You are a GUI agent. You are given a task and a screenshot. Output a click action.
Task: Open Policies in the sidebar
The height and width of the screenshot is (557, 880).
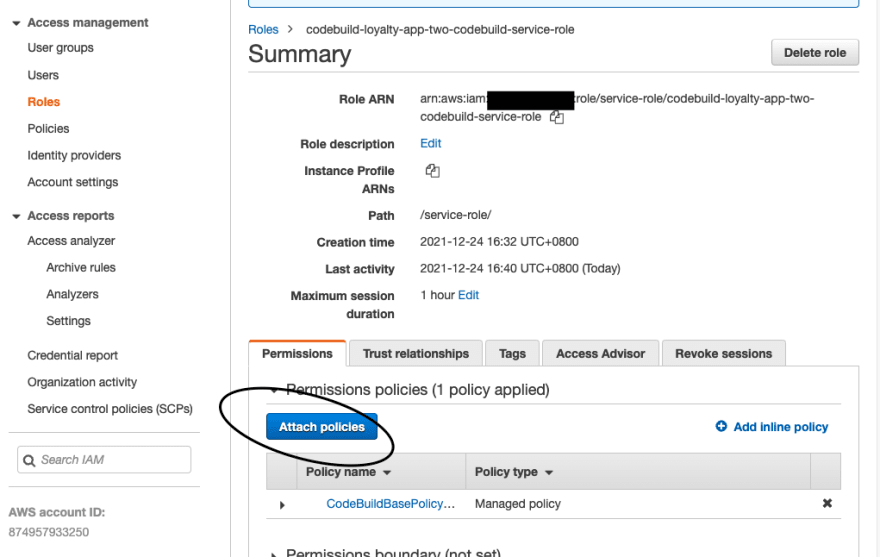coord(48,129)
